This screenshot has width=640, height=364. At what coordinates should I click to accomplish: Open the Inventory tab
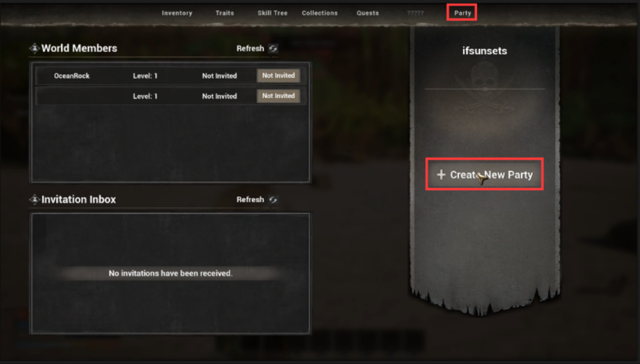[x=177, y=13]
